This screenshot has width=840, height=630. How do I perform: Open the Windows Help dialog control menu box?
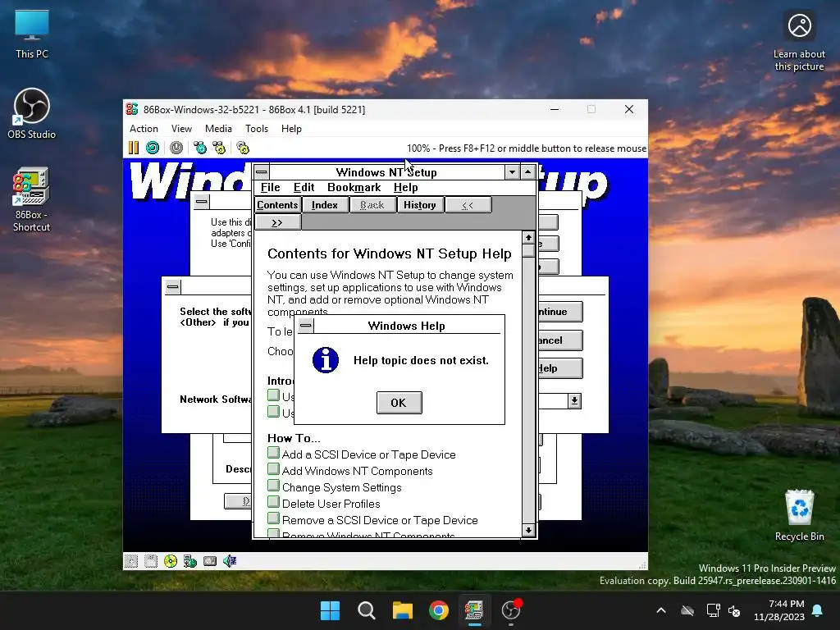tap(306, 325)
